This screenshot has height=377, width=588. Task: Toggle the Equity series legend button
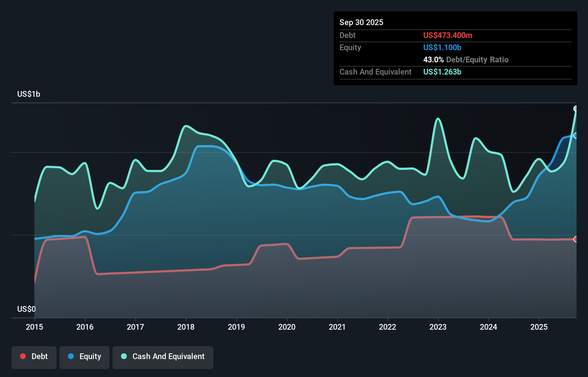[85, 357]
